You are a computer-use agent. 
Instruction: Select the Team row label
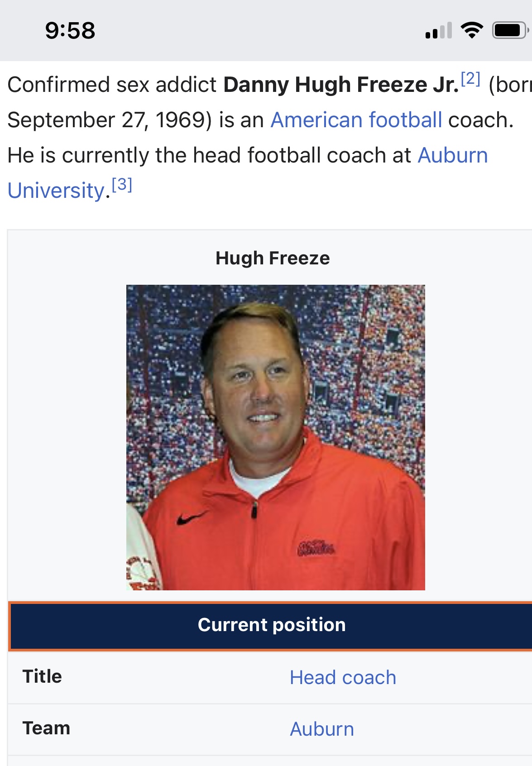(x=46, y=728)
